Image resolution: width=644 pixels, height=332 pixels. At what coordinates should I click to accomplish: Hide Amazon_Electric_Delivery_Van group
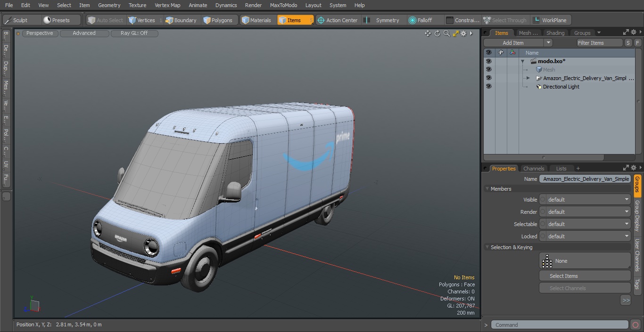488,78
